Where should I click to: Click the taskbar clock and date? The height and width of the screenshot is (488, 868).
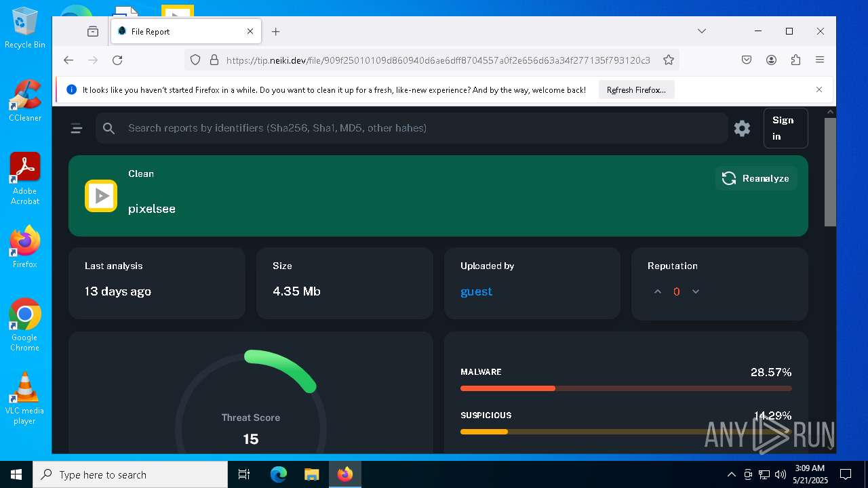[810, 474]
